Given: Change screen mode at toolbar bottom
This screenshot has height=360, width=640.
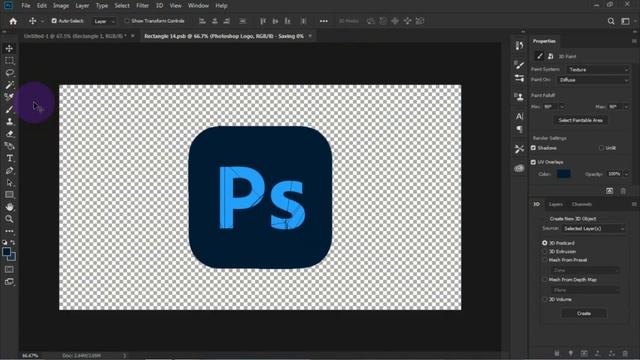Looking at the screenshot, I should [9, 282].
